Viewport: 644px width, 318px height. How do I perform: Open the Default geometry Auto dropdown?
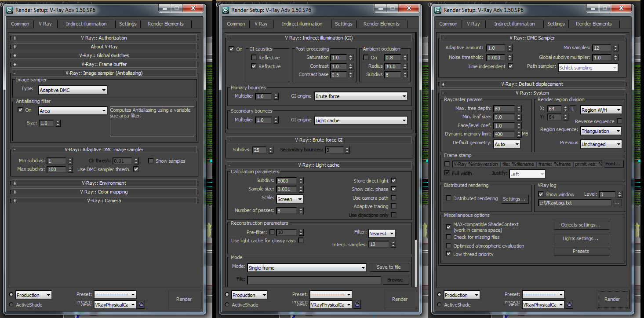507,144
